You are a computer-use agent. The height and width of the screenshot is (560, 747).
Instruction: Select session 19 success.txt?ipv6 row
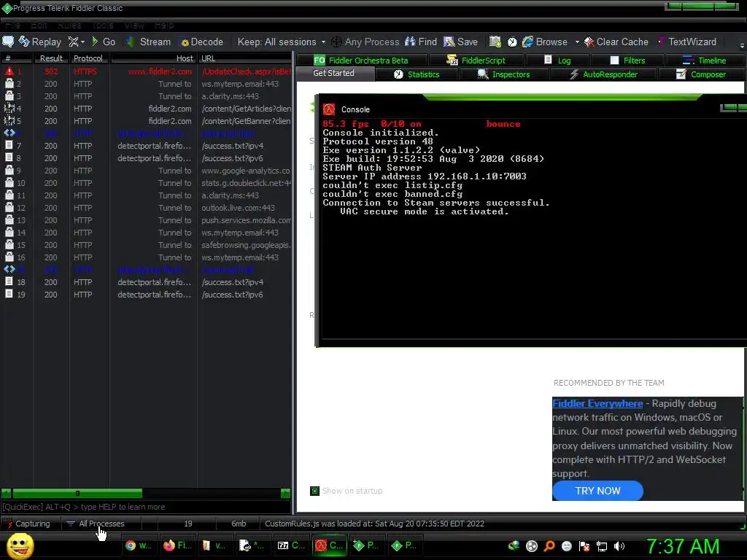(x=146, y=295)
